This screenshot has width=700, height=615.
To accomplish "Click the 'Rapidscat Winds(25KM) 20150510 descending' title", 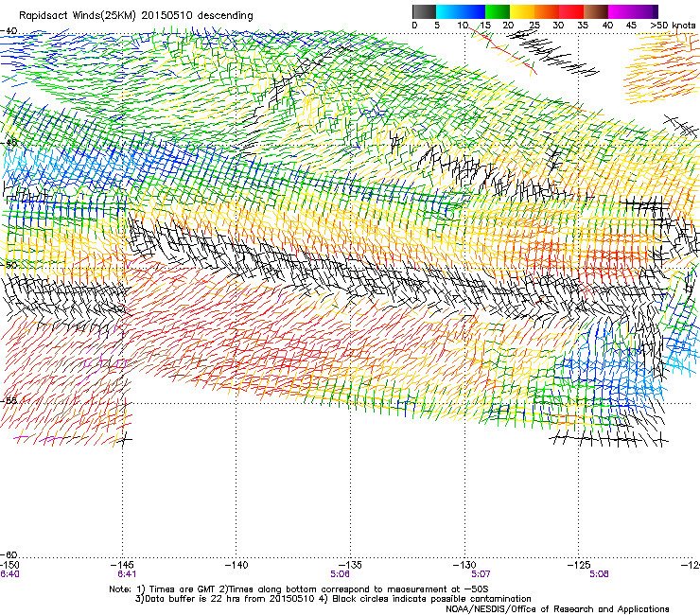I will (135, 16).
